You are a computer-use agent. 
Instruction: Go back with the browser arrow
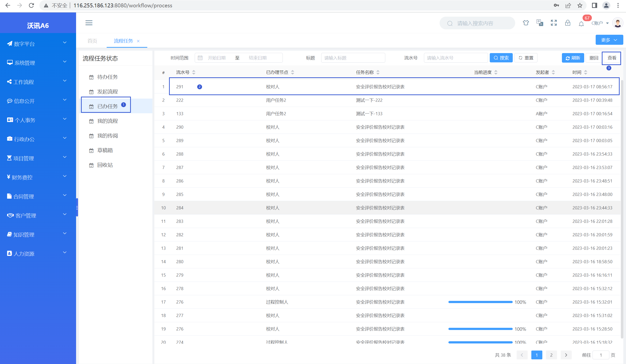point(8,5)
